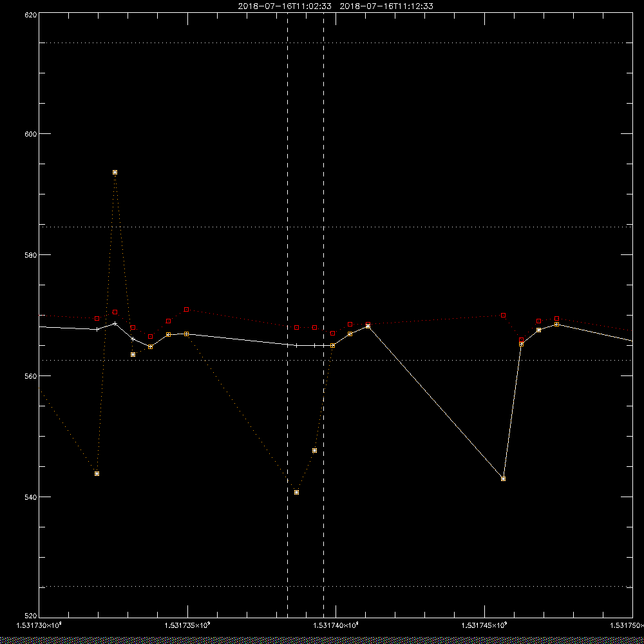
Task: Click the 1.531730×10⁹ x-axis label
Action: pyautogui.click(x=39, y=625)
